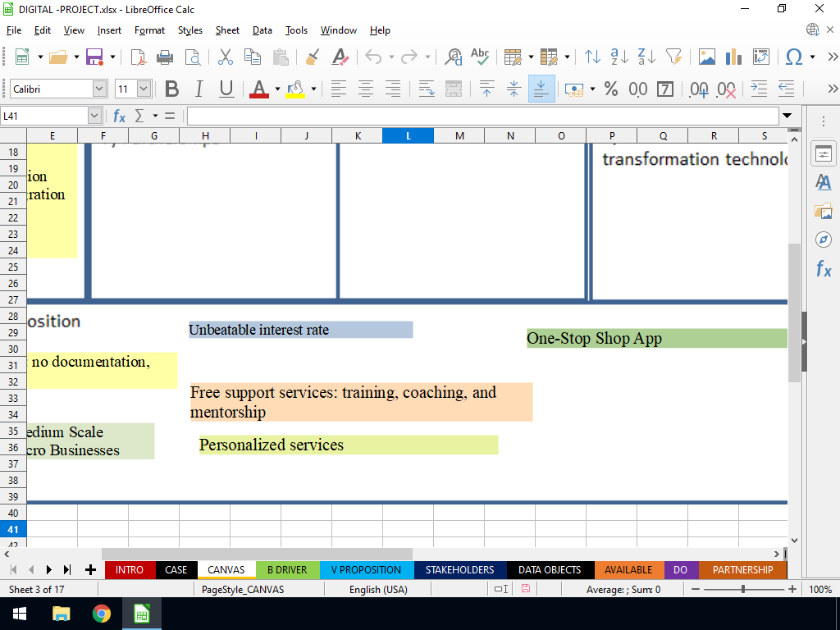Screen dimensions: 840x630
Task: Click the Print icon
Action: coord(164,57)
